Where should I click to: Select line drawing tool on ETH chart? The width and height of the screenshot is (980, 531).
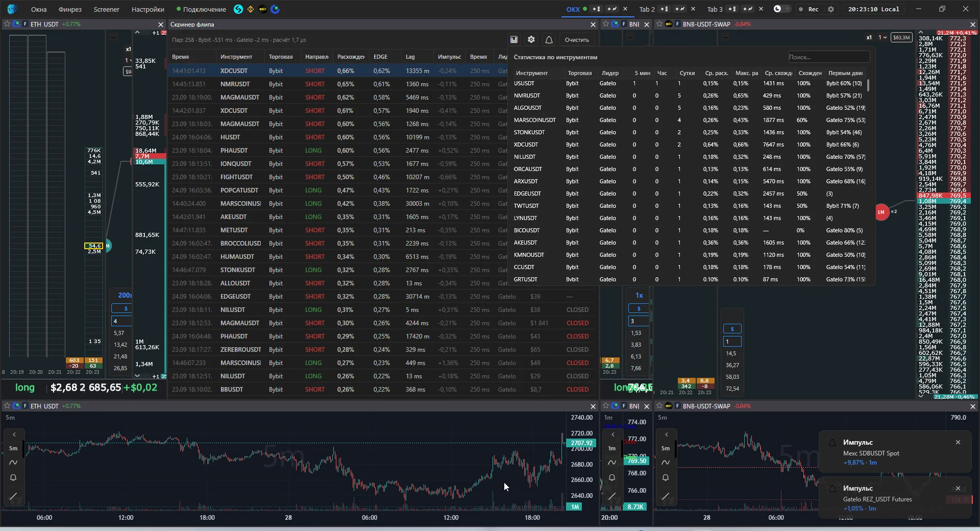click(13, 496)
